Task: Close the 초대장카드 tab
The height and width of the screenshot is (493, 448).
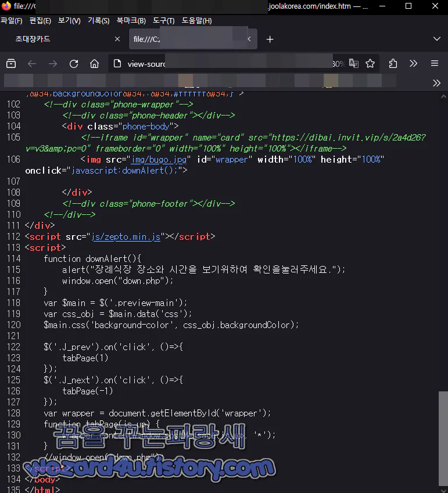Action: (x=117, y=39)
